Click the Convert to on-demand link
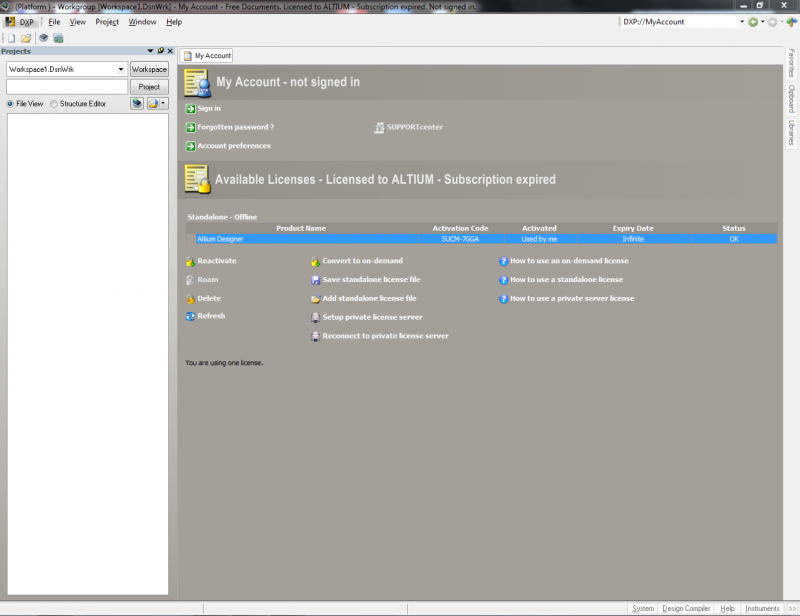The image size is (800, 616). tap(362, 261)
